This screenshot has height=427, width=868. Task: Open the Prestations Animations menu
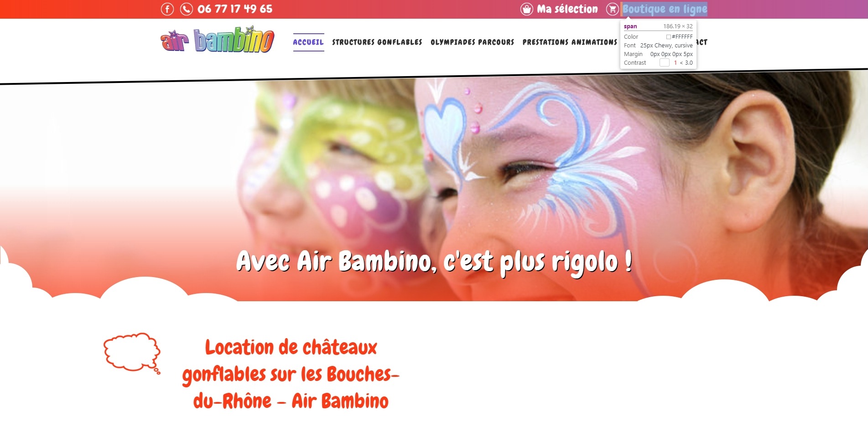point(570,42)
